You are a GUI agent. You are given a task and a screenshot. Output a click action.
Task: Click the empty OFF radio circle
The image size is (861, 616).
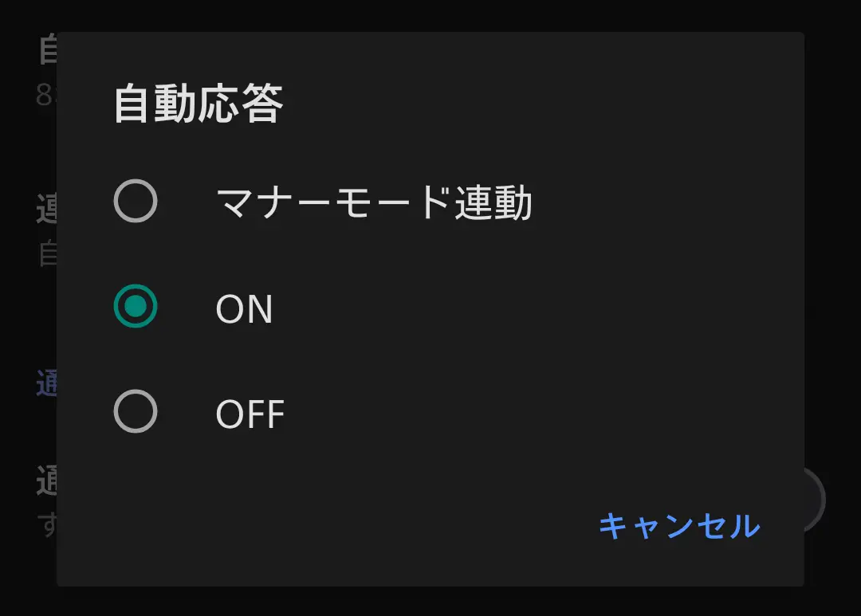pos(136,411)
